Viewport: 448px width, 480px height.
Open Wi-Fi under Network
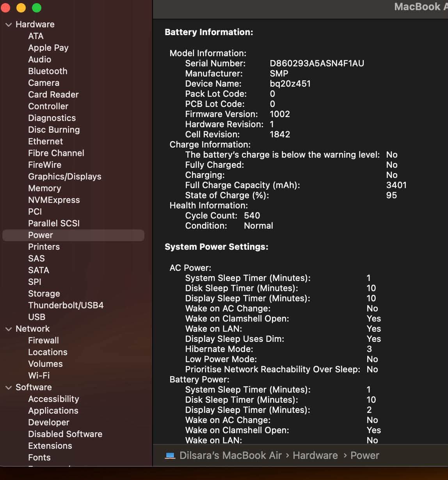coord(39,375)
